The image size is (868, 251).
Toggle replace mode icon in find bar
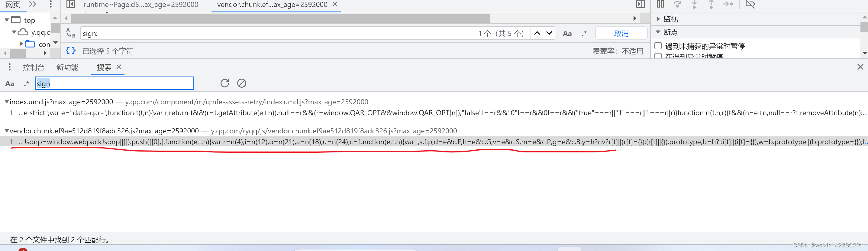pos(71,33)
